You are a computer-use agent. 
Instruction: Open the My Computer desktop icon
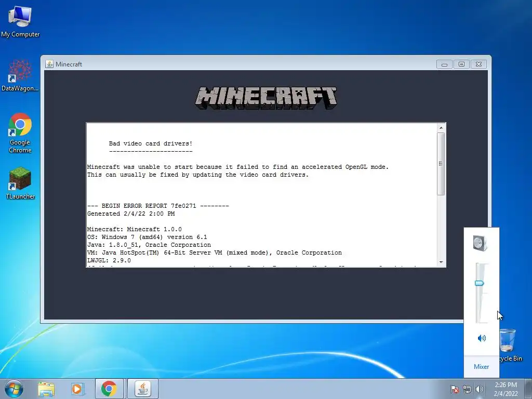tap(20, 21)
